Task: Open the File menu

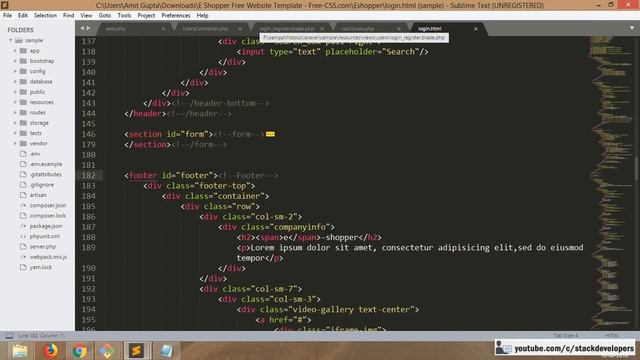Action: (x=7, y=16)
